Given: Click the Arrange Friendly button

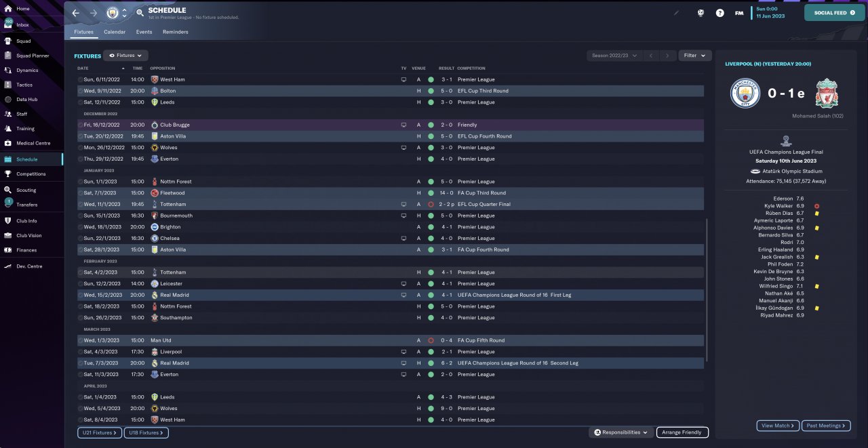Looking at the screenshot, I should (x=682, y=432).
